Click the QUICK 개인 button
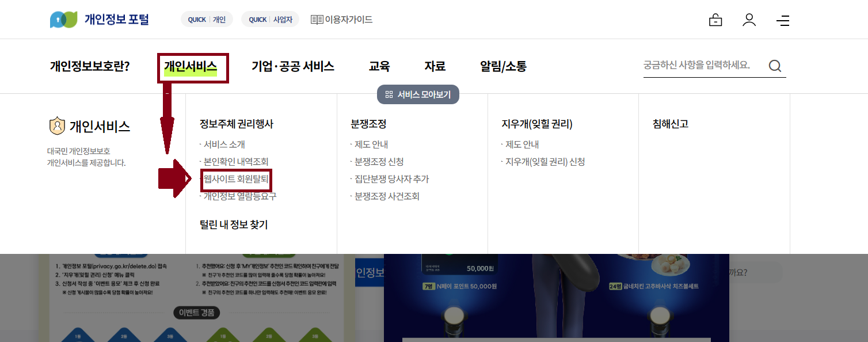The height and width of the screenshot is (342, 868). pos(207,19)
